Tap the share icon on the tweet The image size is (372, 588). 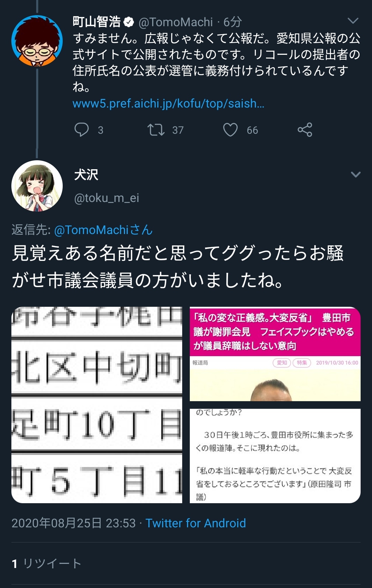coord(305,130)
